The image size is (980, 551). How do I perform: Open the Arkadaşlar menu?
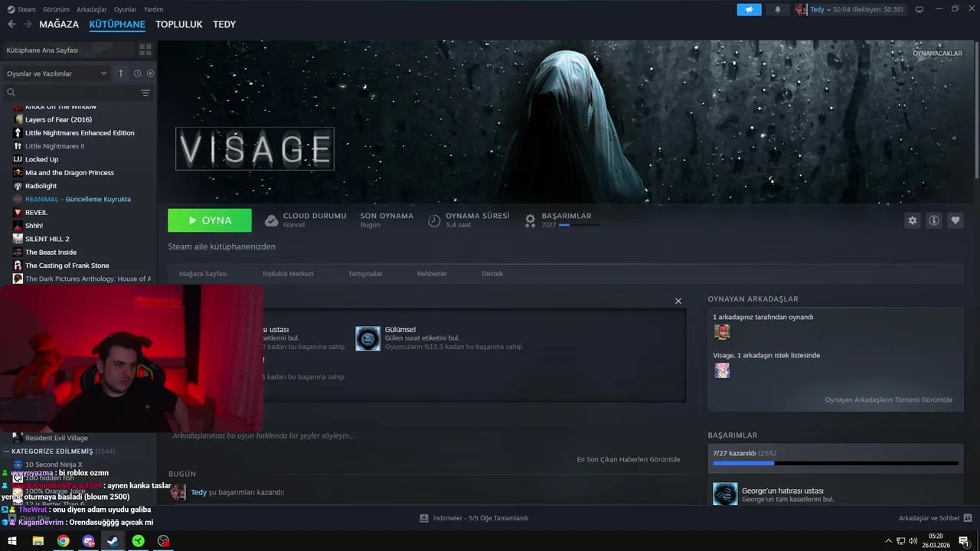point(92,9)
